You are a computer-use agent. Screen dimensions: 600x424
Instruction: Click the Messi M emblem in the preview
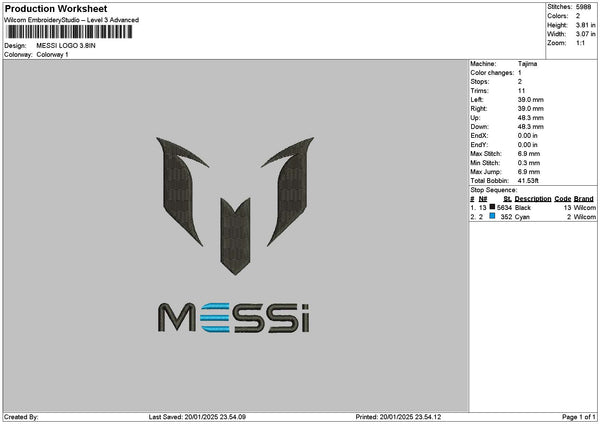coord(235,206)
